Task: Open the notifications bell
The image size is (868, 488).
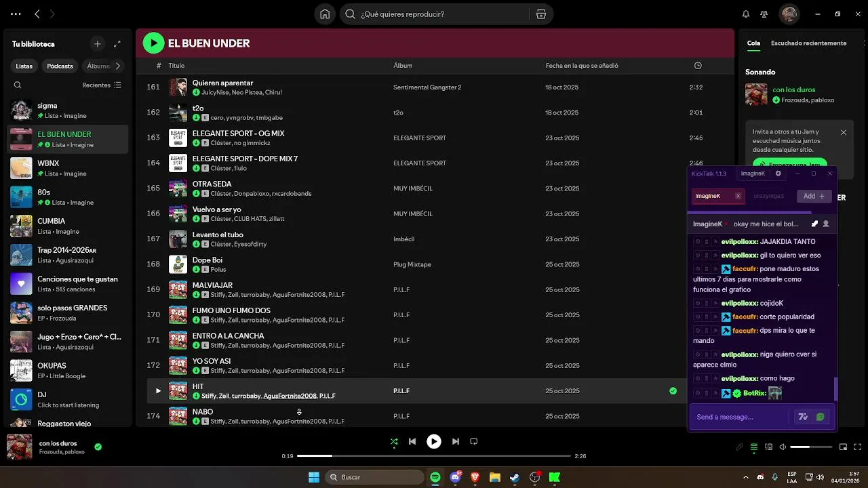Action: [746, 14]
